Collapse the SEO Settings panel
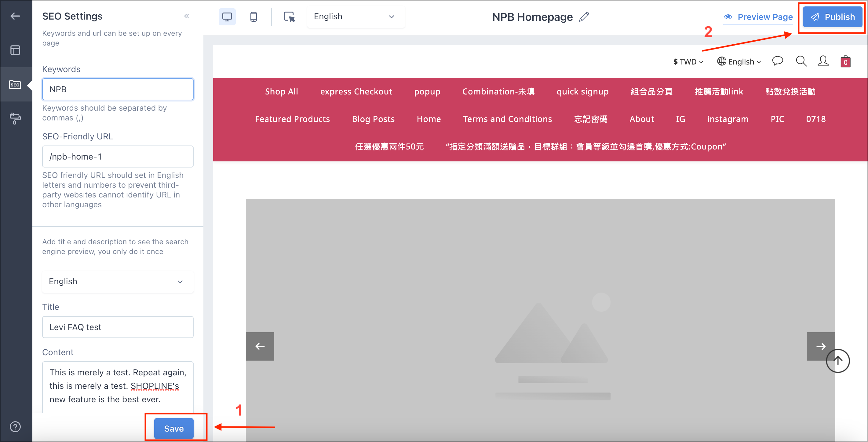The width and height of the screenshot is (868, 442). (187, 16)
